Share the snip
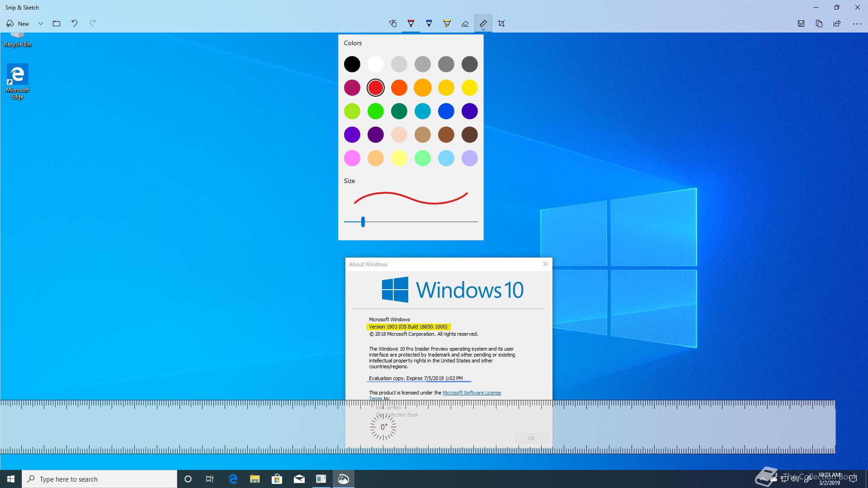The width and height of the screenshot is (868, 488). tap(837, 23)
